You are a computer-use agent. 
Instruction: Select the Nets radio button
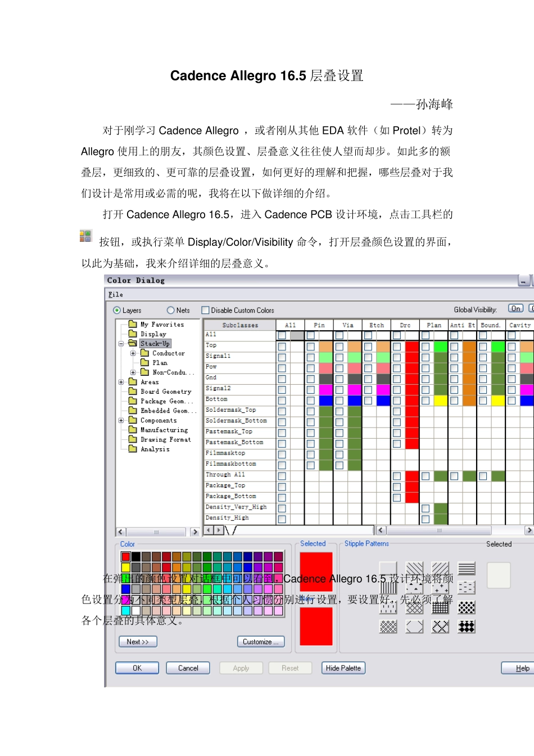171,310
